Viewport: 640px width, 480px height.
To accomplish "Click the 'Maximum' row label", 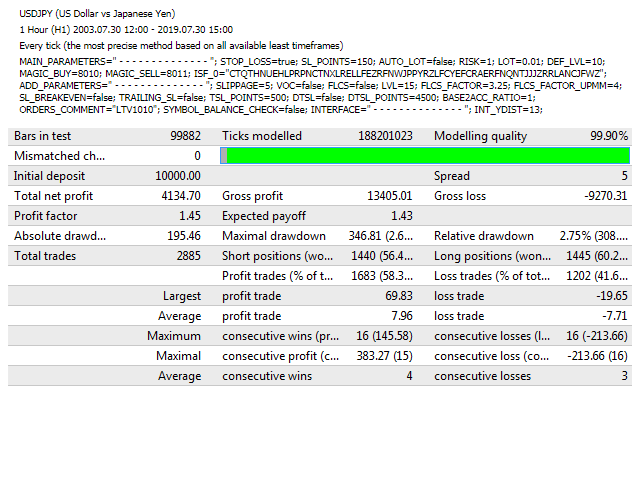I will [174, 336].
